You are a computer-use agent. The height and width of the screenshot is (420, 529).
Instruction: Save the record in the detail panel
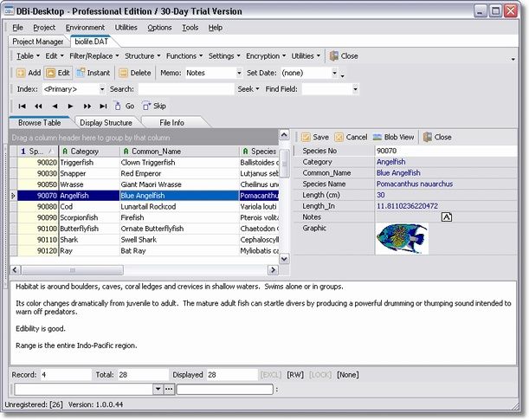pos(314,137)
